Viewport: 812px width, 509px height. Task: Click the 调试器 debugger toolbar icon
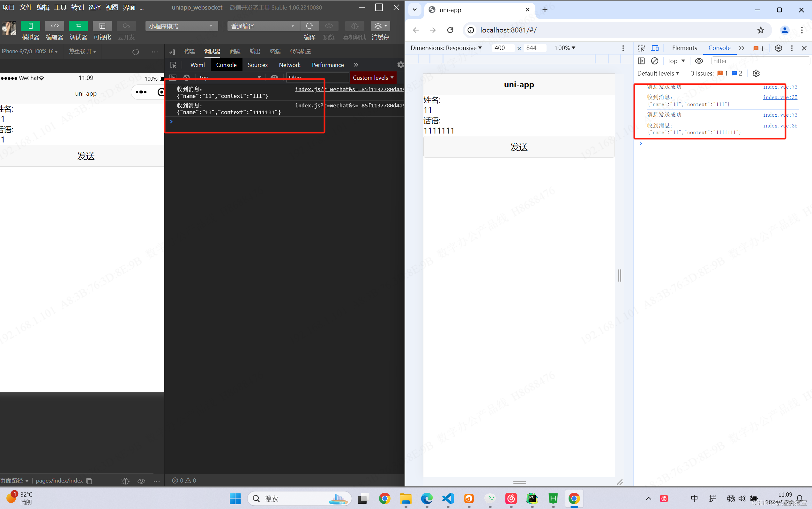[x=78, y=26]
